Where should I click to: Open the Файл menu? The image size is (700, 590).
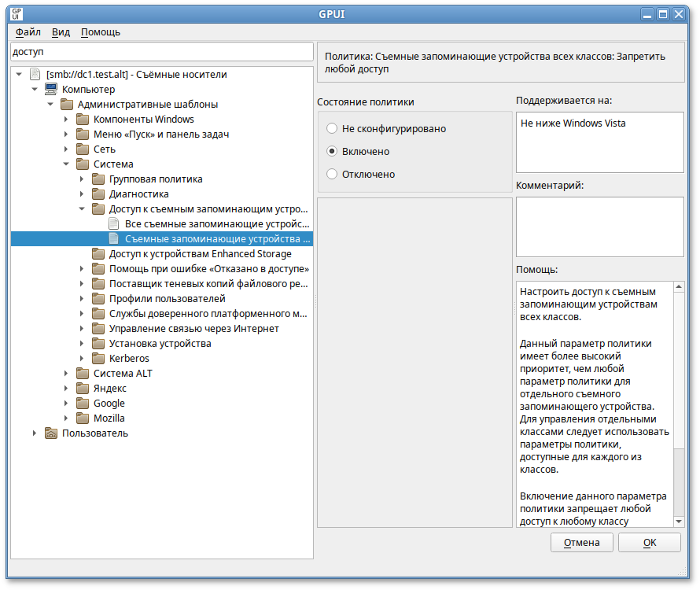pyautogui.click(x=28, y=32)
